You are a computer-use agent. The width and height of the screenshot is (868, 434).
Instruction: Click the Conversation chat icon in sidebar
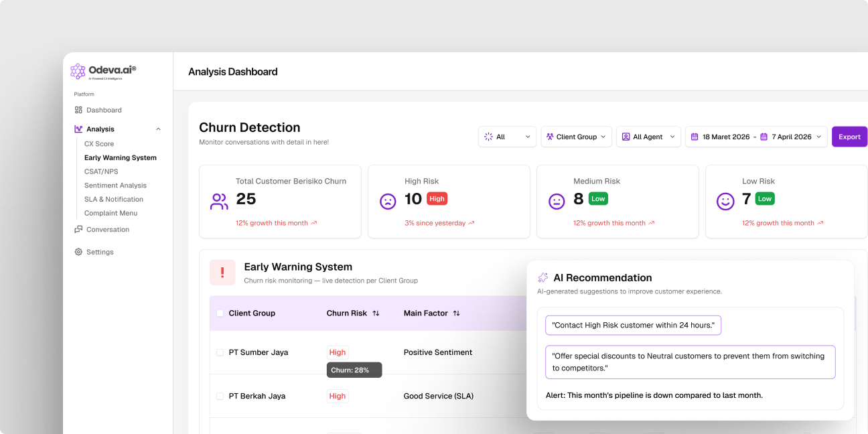(78, 229)
